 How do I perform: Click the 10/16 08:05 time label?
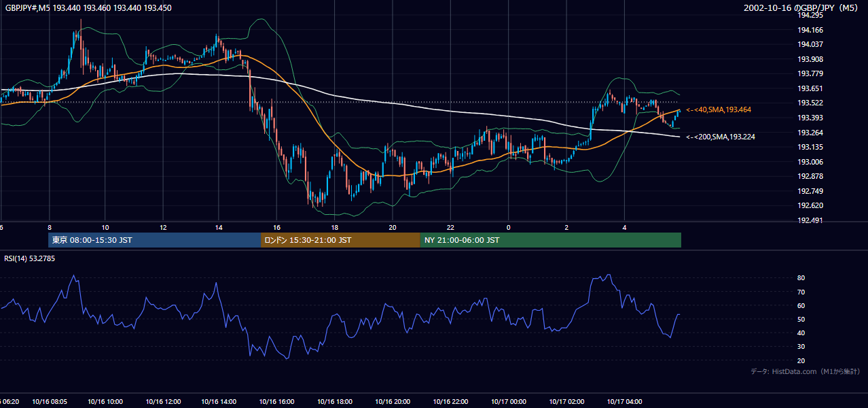(48, 402)
